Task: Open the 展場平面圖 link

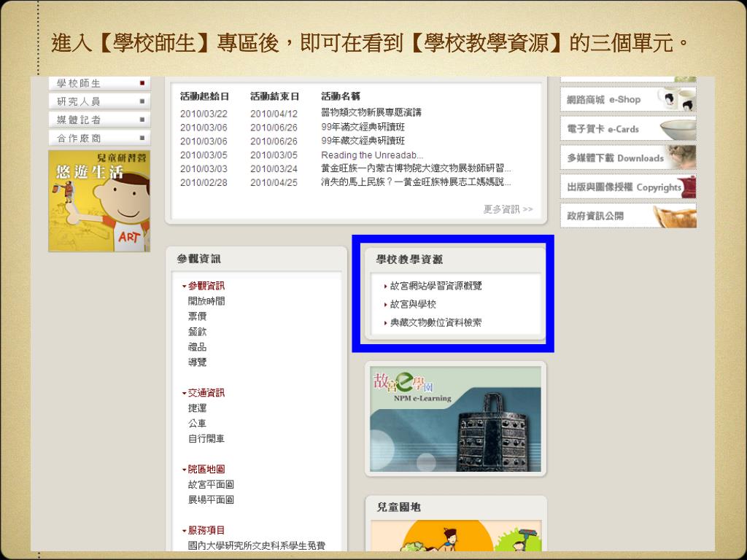Action: tap(211, 499)
